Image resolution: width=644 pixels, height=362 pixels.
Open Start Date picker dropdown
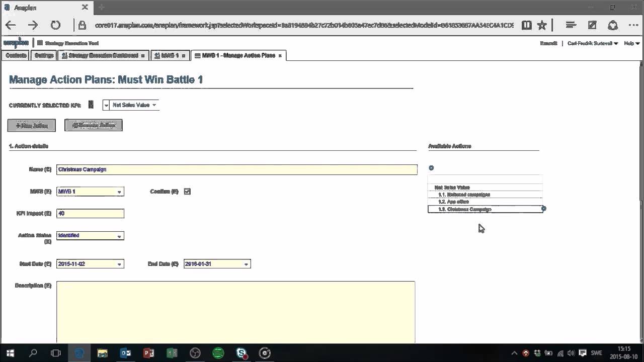point(119,264)
